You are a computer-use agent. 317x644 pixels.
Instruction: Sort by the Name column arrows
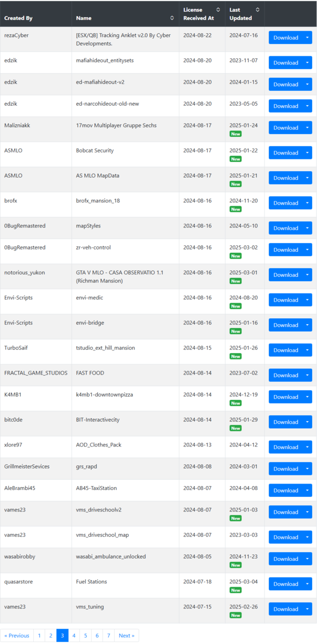172,18
